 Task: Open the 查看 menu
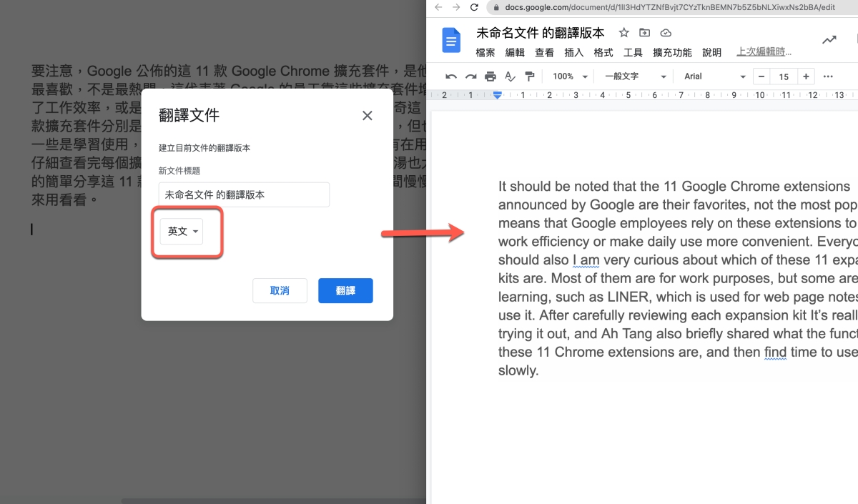click(544, 52)
